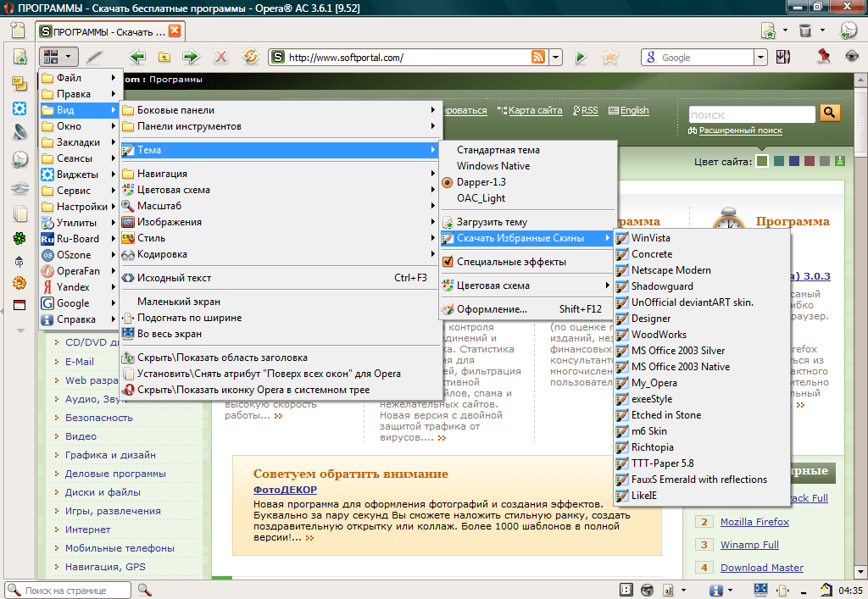Open the Google search engine dropdown

tap(760, 57)
